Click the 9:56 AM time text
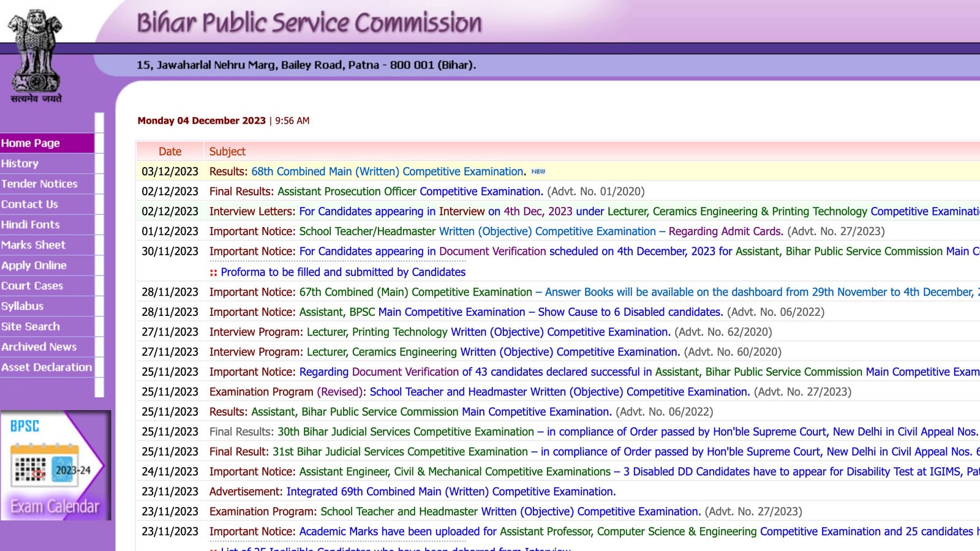This screenshot has height=551, width=980. tap(292, 121)
